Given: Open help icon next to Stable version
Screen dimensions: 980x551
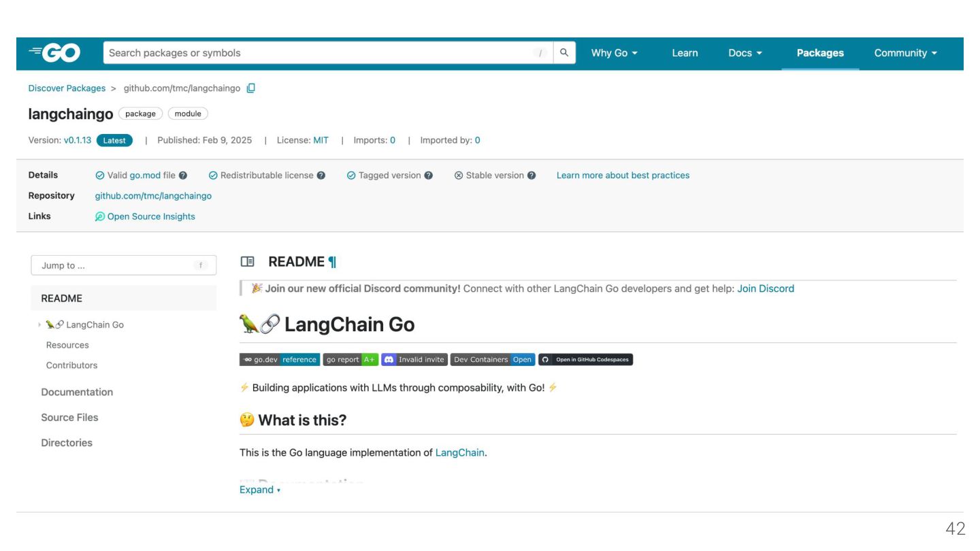Looking at the screenshot, I should [532, 176].
